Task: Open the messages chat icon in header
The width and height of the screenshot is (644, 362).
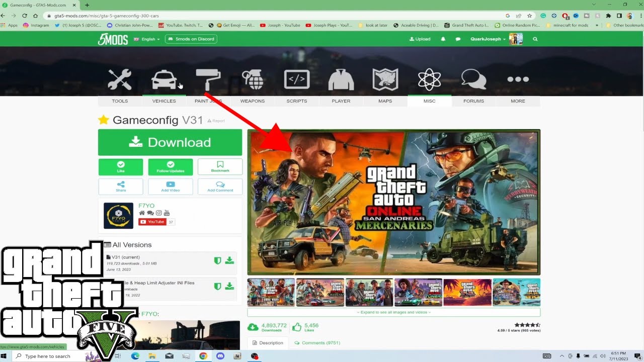Action: pos(458,39)
